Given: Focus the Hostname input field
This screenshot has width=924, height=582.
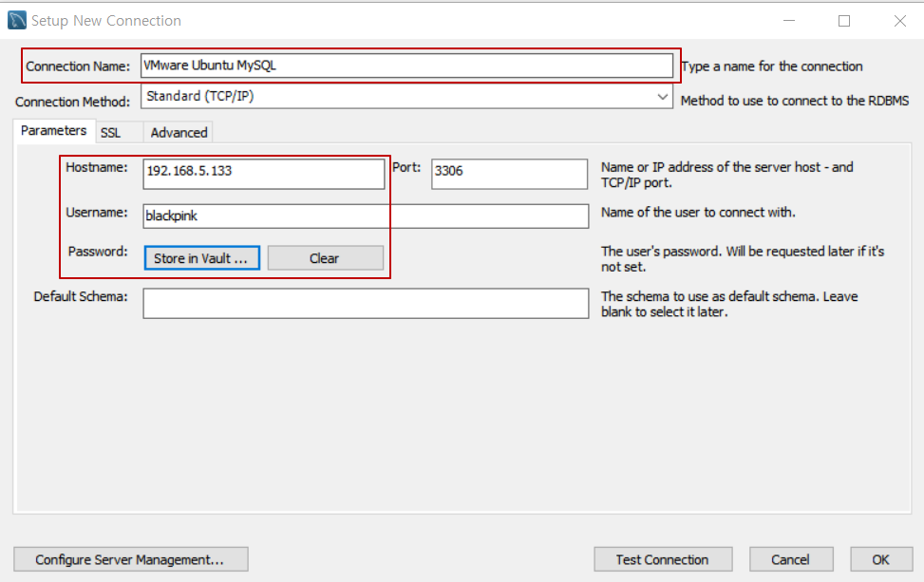Looking at the screenshot, I should pyautogui.click(x=263, y=173).
